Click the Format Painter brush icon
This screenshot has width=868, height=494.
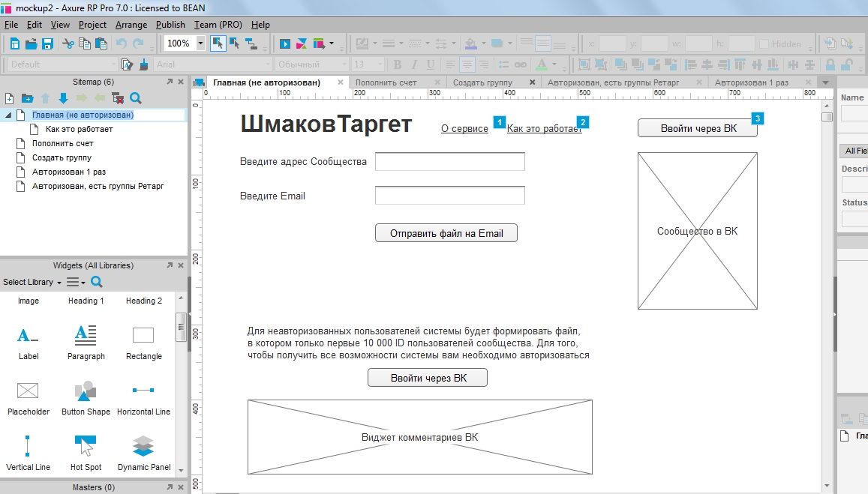pyautogui.click(x=143, y=64)
